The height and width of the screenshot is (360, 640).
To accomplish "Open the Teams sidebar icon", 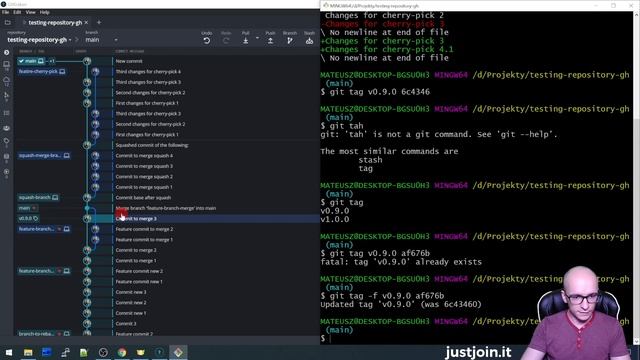I will pyautogui.click(x=7, y=128).
